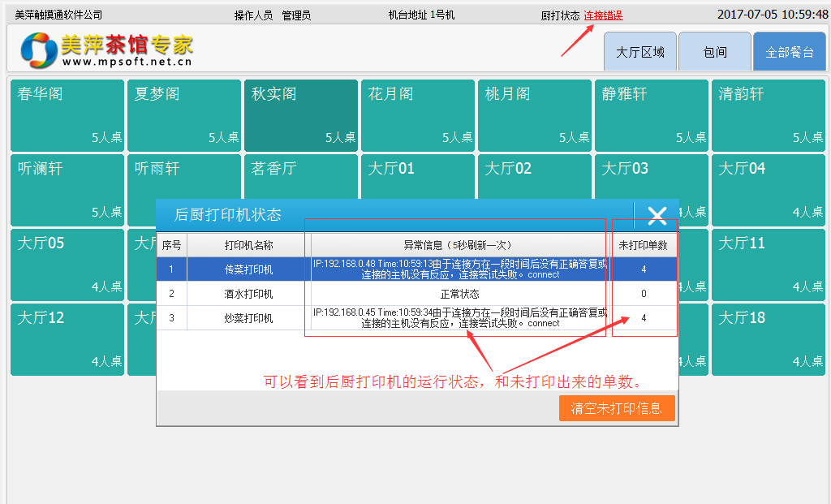Open the 春华阁 room tile
Screen dimensions: 831x504
click(67, 115)
